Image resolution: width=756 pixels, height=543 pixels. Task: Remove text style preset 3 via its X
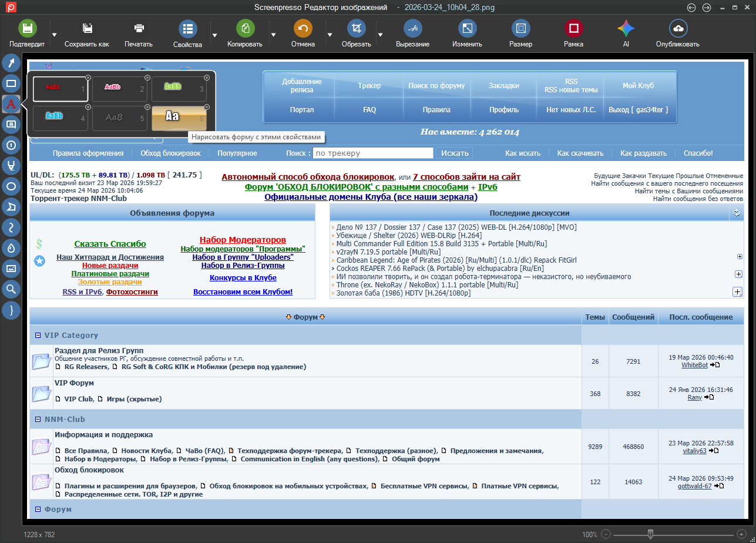coord(207,78)
